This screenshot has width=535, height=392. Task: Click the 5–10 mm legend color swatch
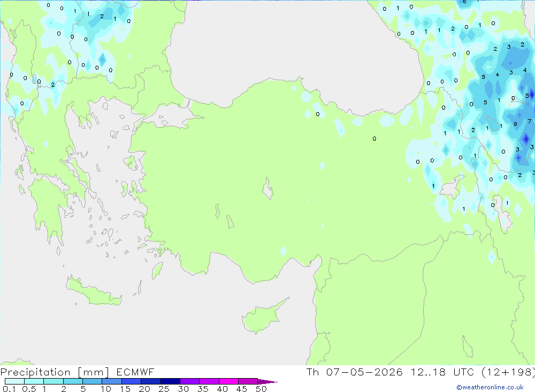click(x=92, y=381)
